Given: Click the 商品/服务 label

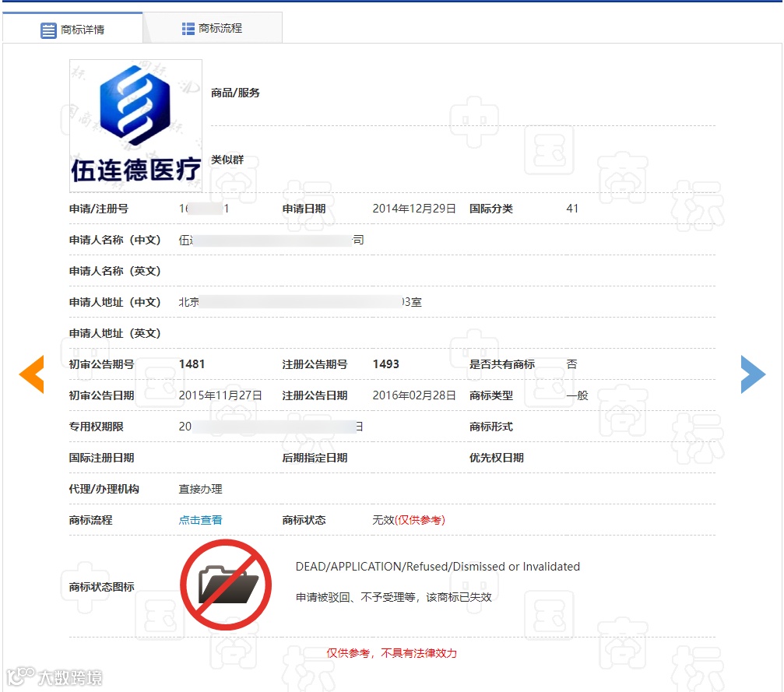Looking at the screenshot, I should (235, 93).
